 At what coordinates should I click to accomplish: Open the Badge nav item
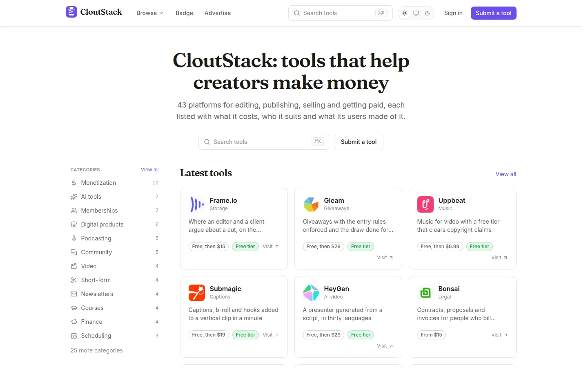[184, 13]
